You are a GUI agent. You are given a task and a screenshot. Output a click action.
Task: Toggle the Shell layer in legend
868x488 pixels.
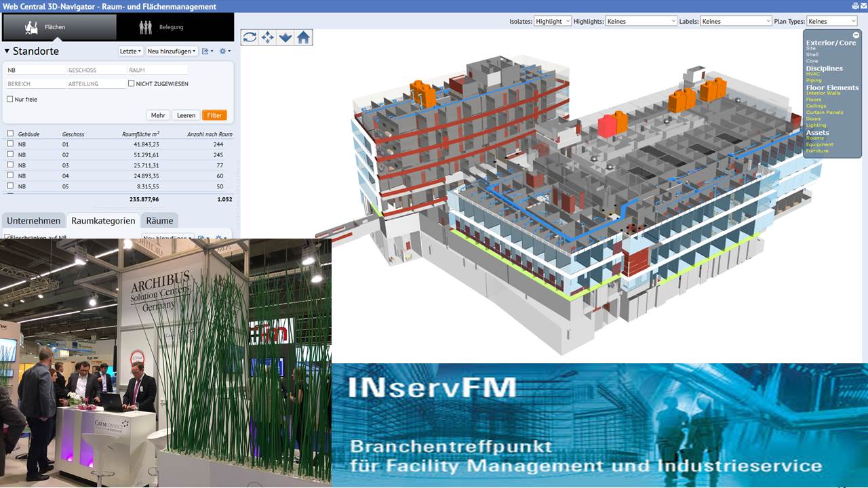(812, 55)
